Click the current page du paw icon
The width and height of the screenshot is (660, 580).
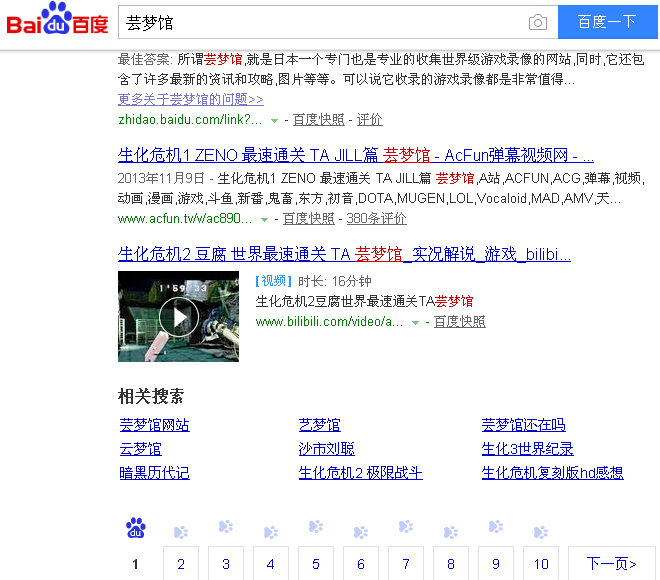[x=136, y=528]
